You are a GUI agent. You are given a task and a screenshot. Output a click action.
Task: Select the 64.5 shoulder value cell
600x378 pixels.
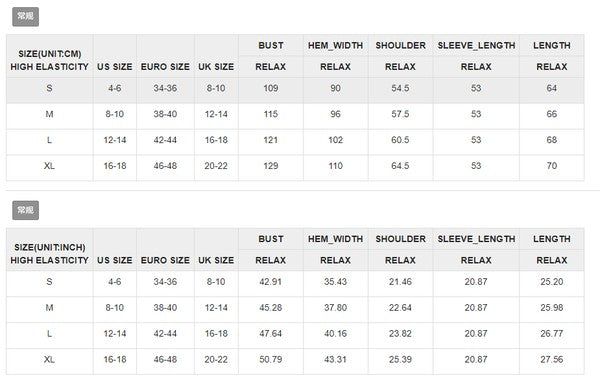pyautogui.click(x=400, y=168)
